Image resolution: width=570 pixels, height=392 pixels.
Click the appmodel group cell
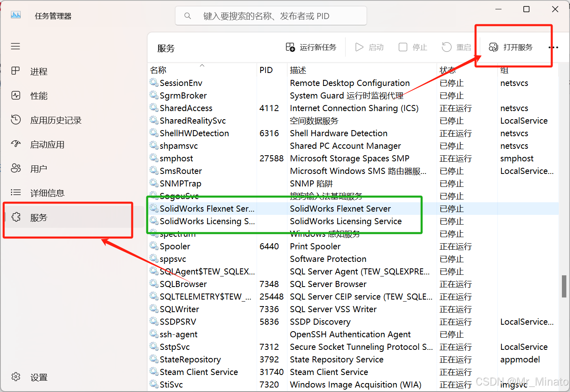pyautogui.click(x=520, y=359)
